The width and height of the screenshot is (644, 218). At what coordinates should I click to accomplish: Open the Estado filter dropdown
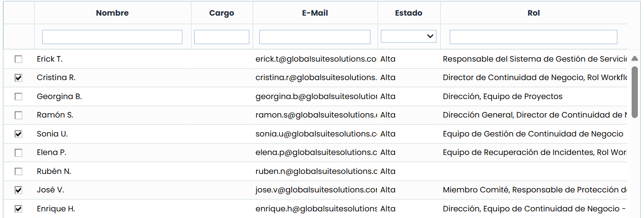coord(408,36)
